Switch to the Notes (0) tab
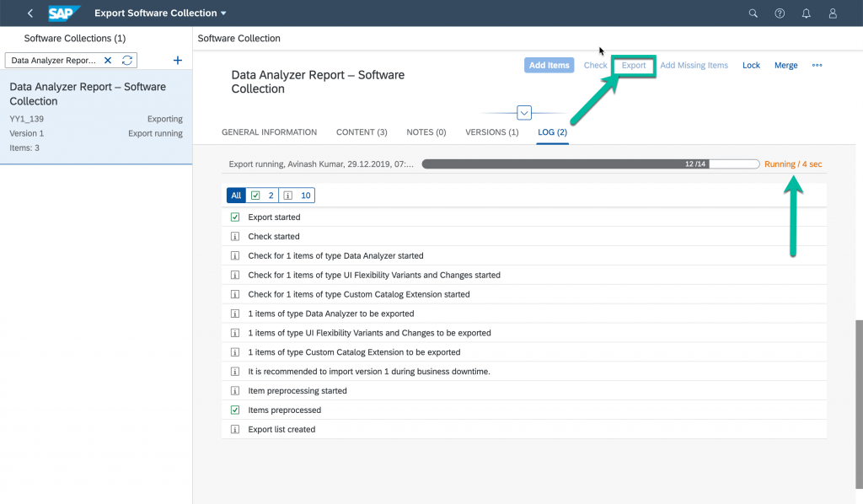863x504 pixels. tap(426, 132)
